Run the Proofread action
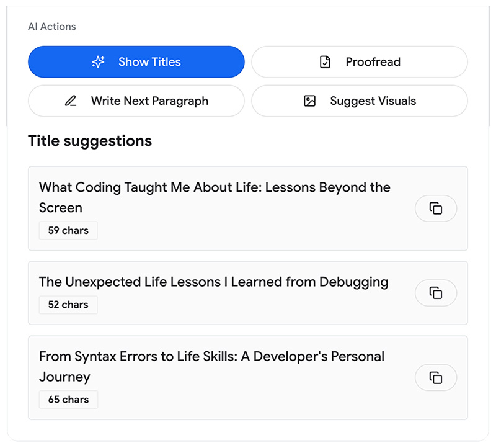This screenshot has width=496, height=448. (360, 61)
